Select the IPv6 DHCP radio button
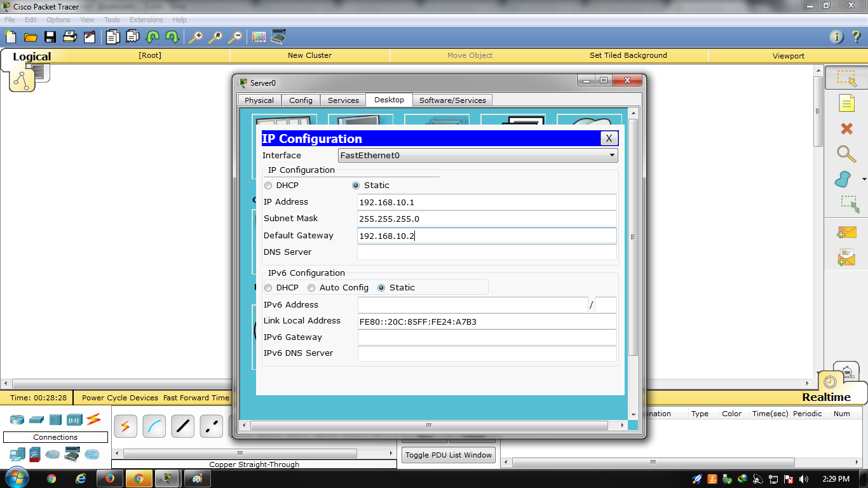The width and height of the screenshot is (868, 488). 268,288
